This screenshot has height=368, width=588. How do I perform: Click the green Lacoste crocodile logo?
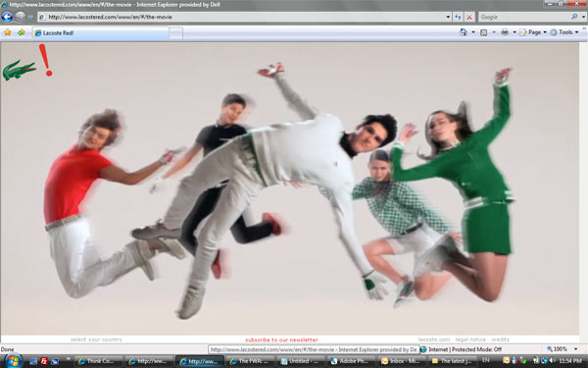(x=19, y=70)
